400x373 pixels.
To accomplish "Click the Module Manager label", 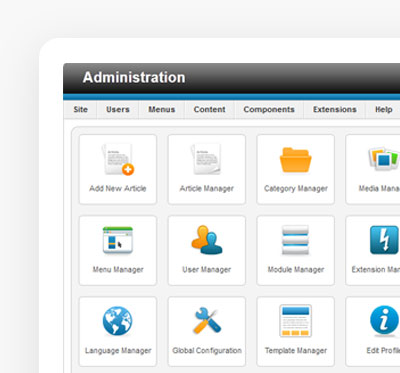I will click(296, 270).
